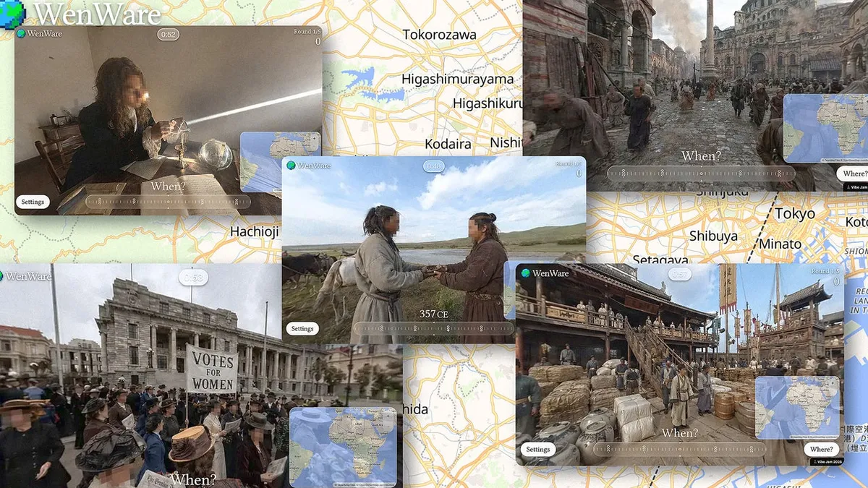Click the Kodaira label on background map
This screenshot has height=488, width=868.
448,144
